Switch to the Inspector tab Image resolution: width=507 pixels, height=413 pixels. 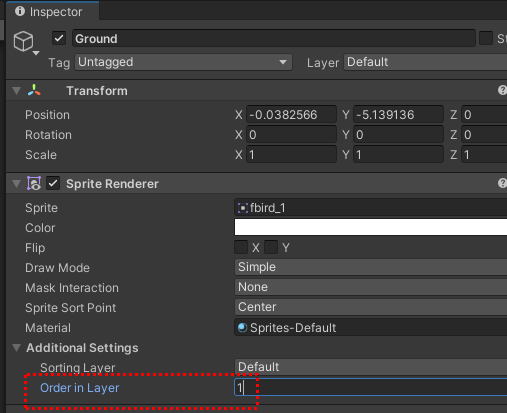coord(53,11)
